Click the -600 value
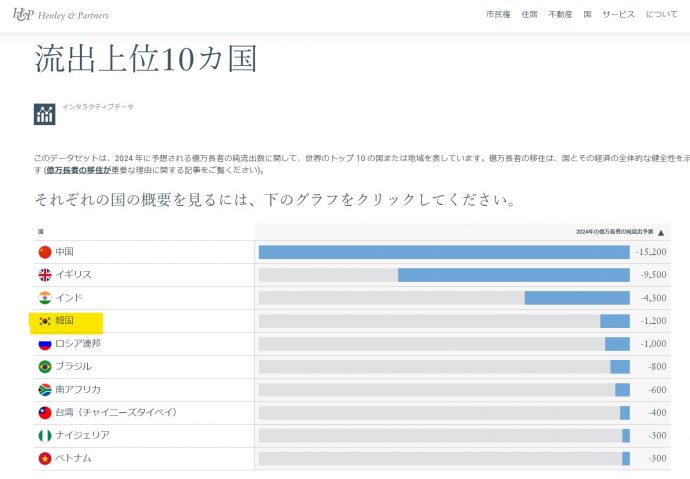The width and height of the screenshot is (690, 479). pos(657,390)
